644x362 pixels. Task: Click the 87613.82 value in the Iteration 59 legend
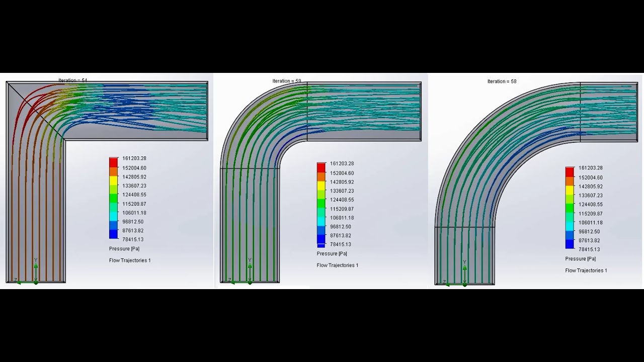341,235
